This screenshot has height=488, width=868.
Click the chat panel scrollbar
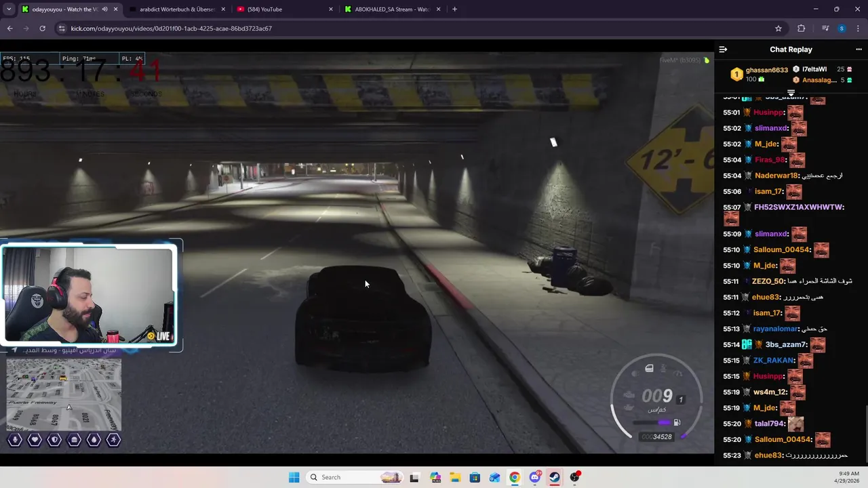pyautogui.click(x=865, y=434)
